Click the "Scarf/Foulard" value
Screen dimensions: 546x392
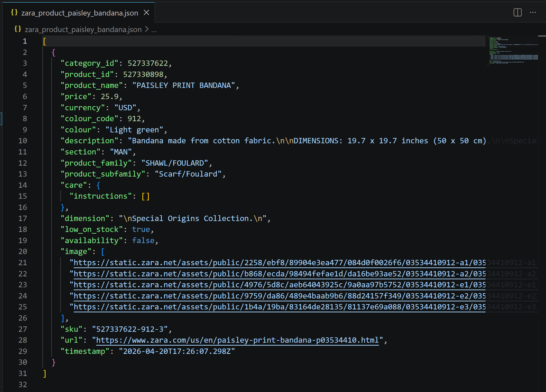pos(188,174)
